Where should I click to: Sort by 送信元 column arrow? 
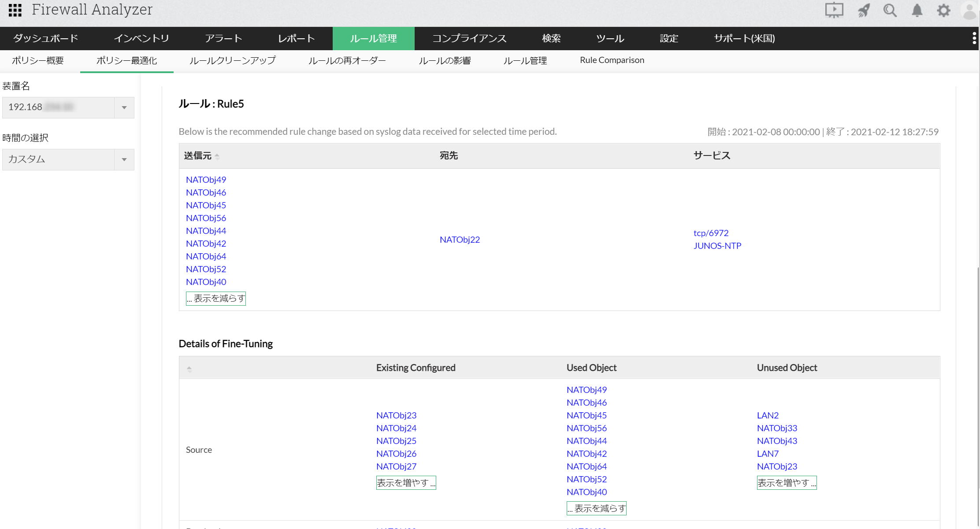[217, 156]
